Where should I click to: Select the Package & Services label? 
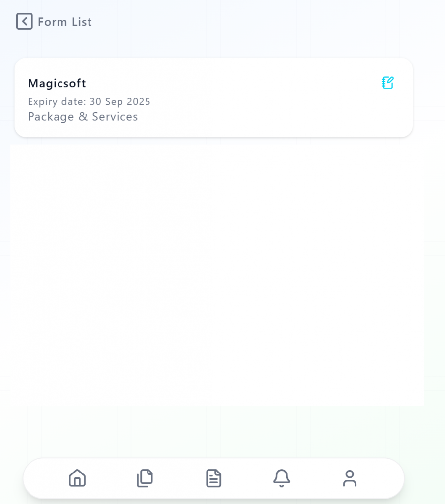83,117
